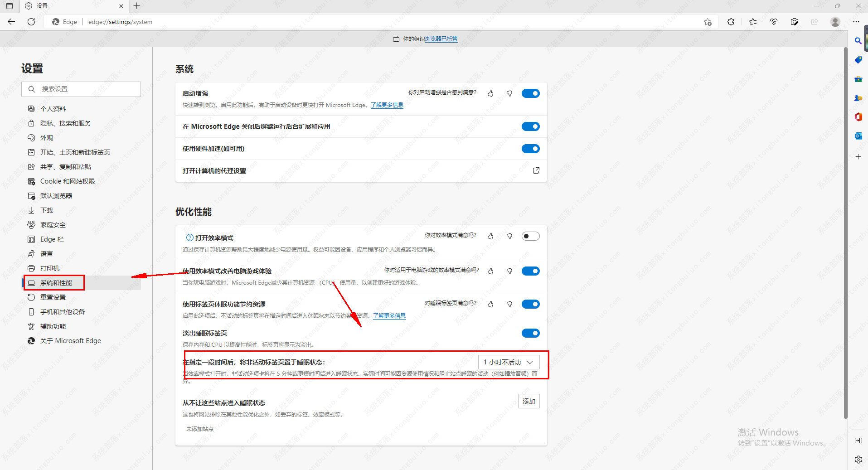Open the 浏览器已托管 link in banner
Image resolution: width=868 pixels, height=470 pixels.
441,39
